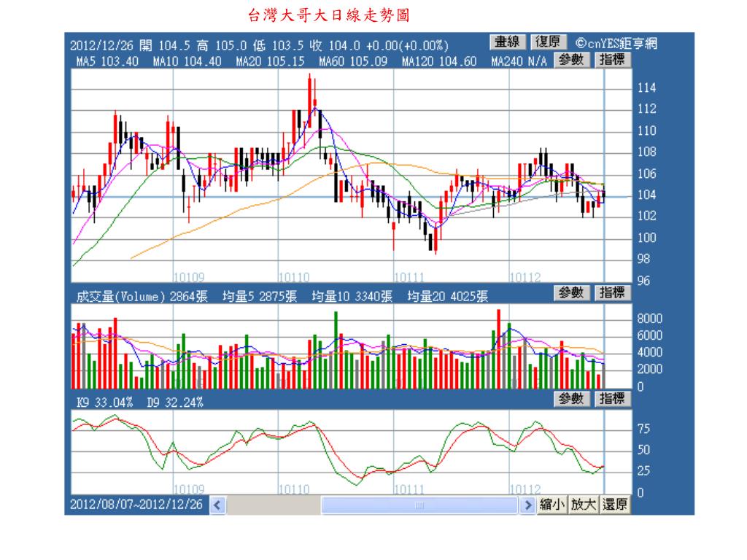Screen dimensions: 747x560
Task: Click the 收 104.0 closing price
Action: point(335,46)
